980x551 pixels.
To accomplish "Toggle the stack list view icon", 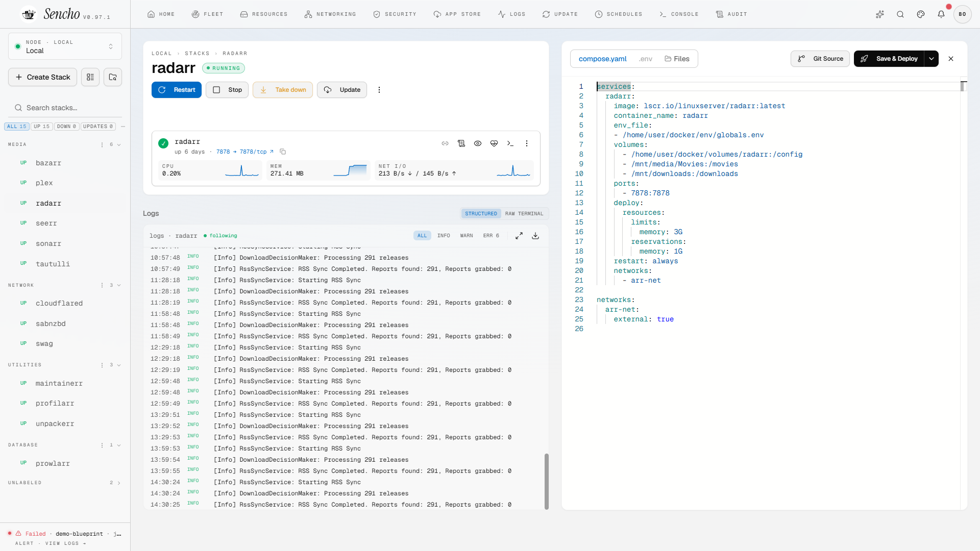I will [x=90, y=77].
